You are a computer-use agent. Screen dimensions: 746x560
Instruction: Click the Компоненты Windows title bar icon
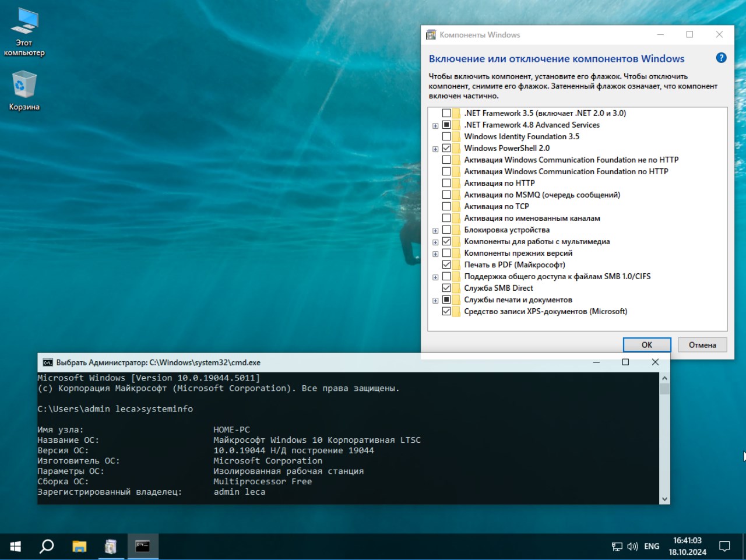(431, 35)
